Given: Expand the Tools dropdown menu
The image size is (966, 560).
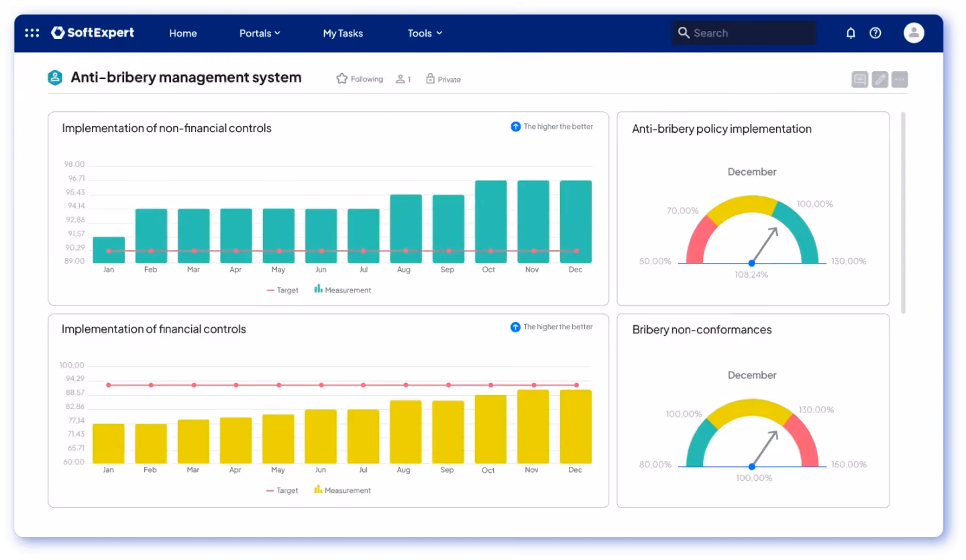Looking at the screenshot, I should [x=425, y=33].
